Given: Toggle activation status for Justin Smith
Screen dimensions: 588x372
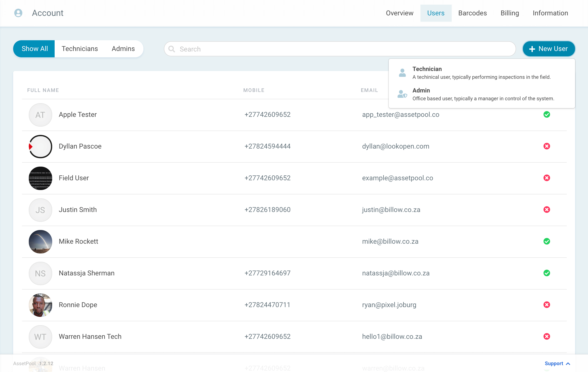Looking at the screenshot, I should [547, 210].
